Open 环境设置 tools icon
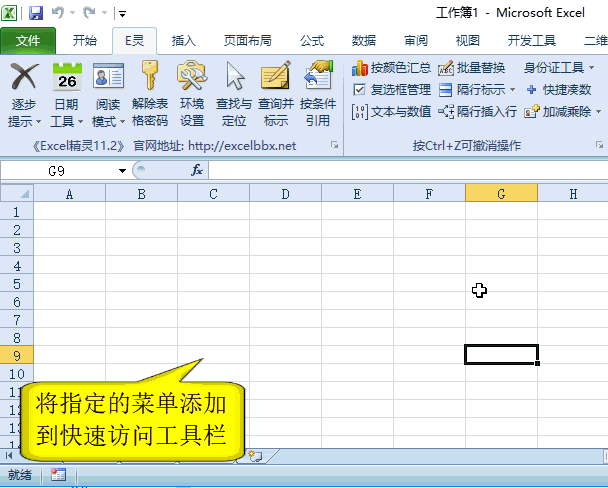The width and height of the screenshot is (608, 488). pos(192,76)
